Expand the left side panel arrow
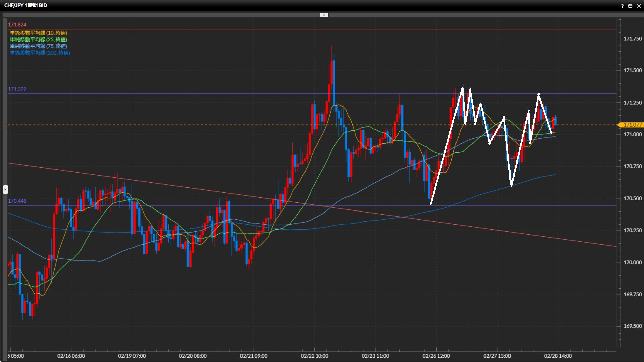This screenshot has height=362, width=644. point(5,190)
